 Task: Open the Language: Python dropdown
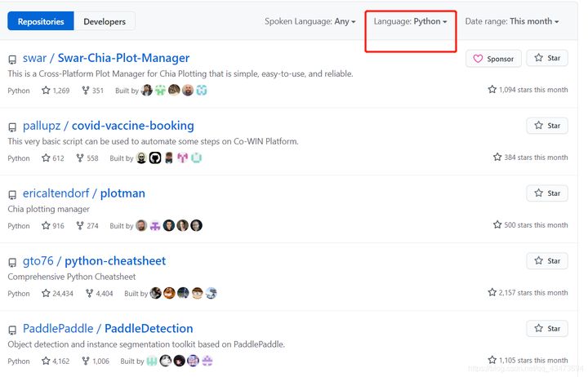coord(410,21)
